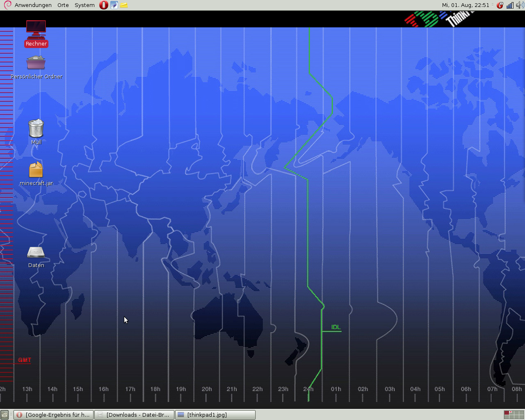Select the minecraft.jar file icon

(36, 170)
